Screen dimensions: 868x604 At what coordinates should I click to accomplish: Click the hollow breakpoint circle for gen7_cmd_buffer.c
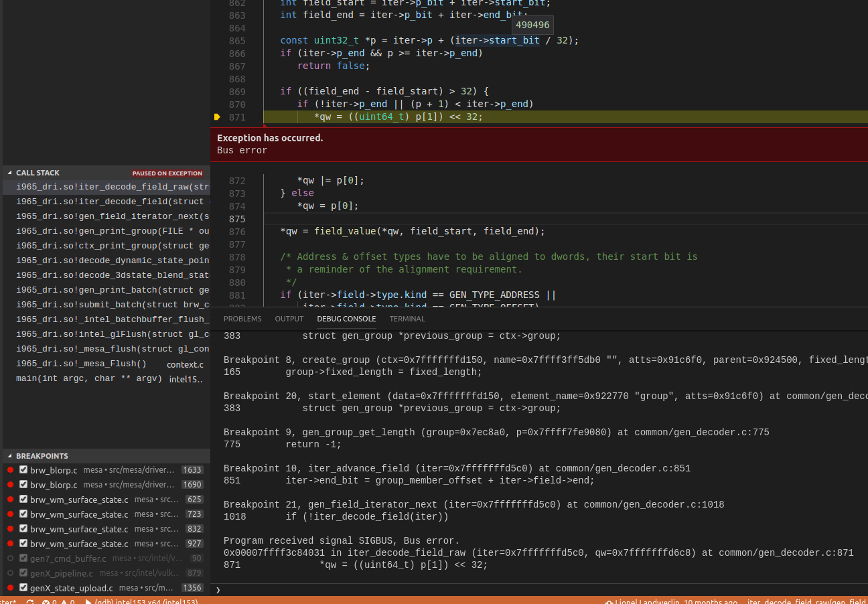10,558
